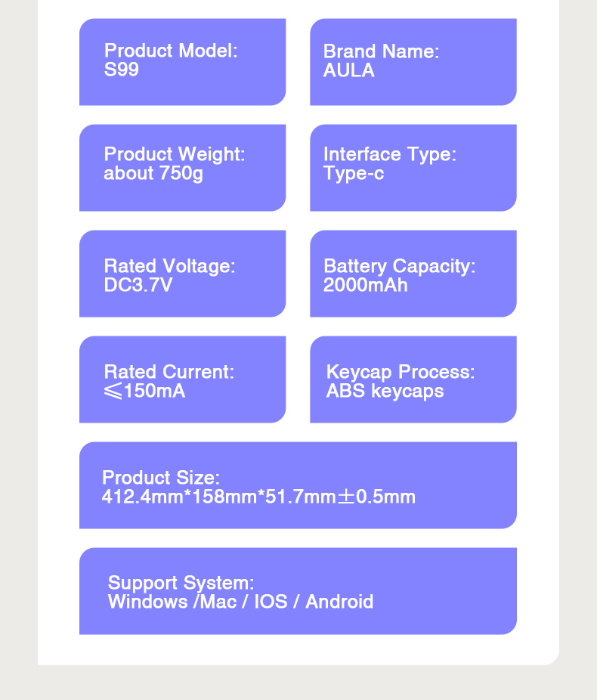Select the "Windows /Mac / IOS / Android" text
The height and width of the screenshot is (700, 597).
point(240,602)
